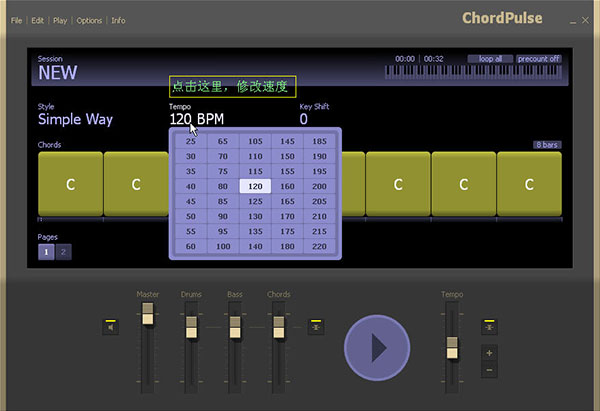Adjust the Bass volume fader
This screenshot has height=411, width=600.
(235, 327)
